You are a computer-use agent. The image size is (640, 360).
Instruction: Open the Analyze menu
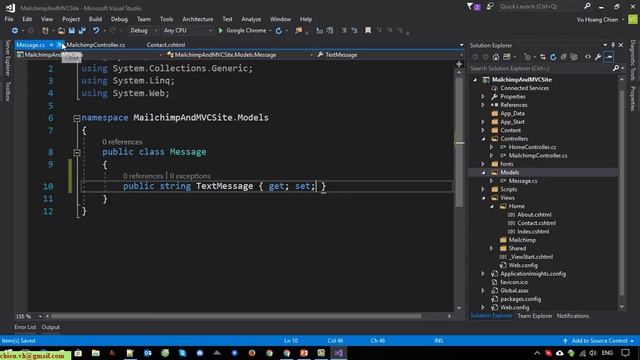pyautogui.click(x=251, y=19)
